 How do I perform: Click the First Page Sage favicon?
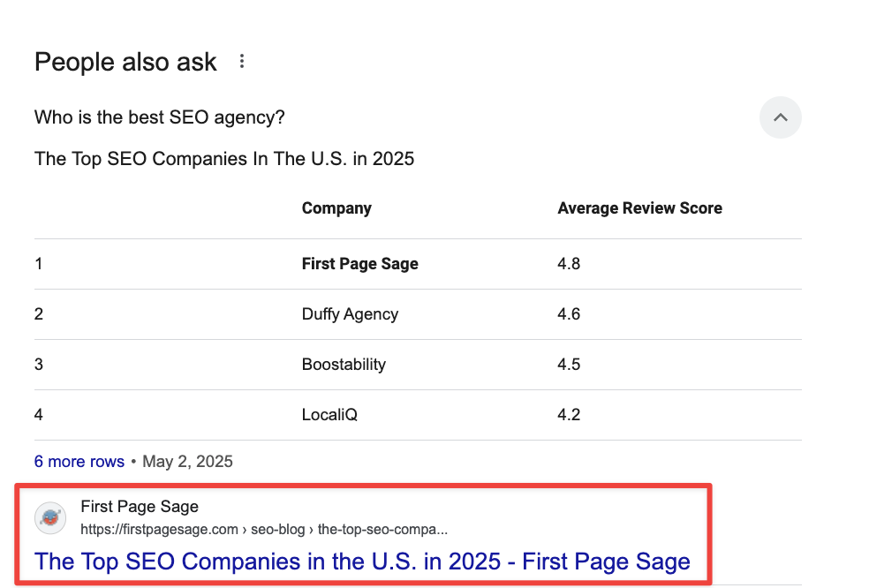coord(50,518)
